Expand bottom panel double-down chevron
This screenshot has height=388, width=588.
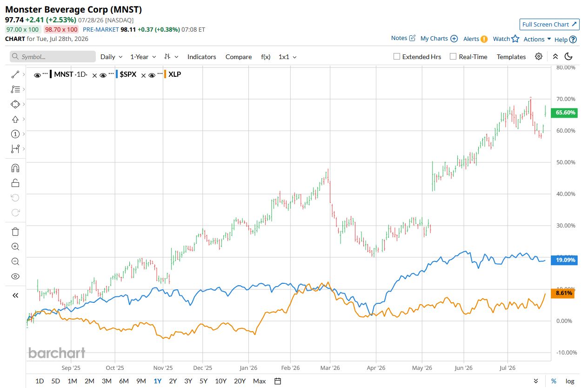tap(536, 381)
